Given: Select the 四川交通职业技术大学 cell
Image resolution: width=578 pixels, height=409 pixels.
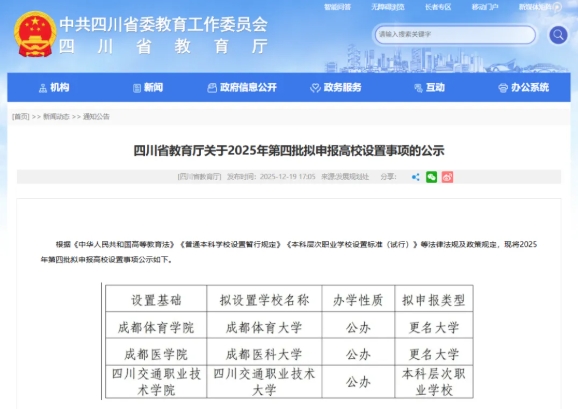Looking at the screenshot, I should click(x=264, y=382).
